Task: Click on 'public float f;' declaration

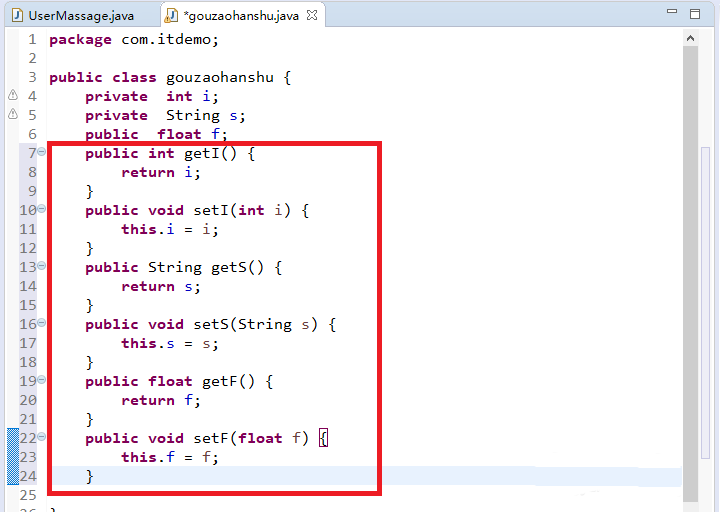Action: click(156, 134)
